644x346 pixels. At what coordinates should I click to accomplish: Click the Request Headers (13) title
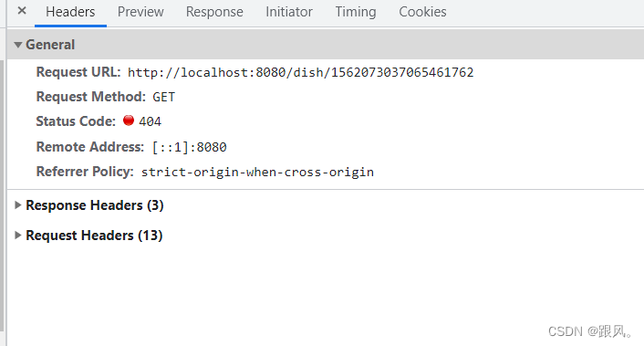pos(94,236)
